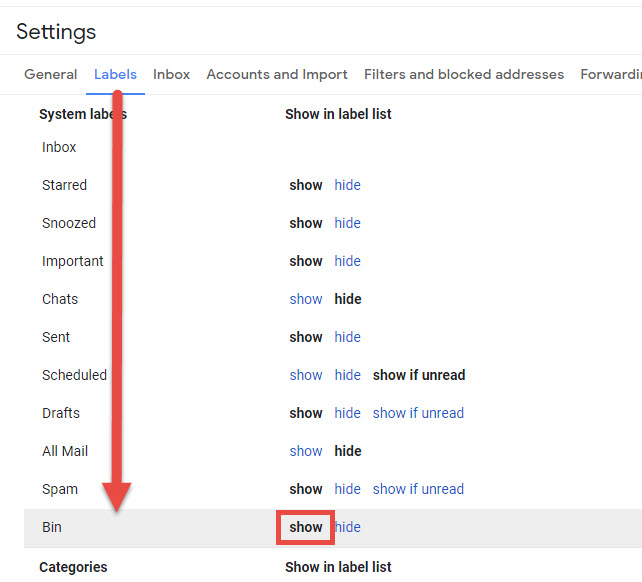
Task: Switch to the Inbox settings tab
Action: click(171, 74)
